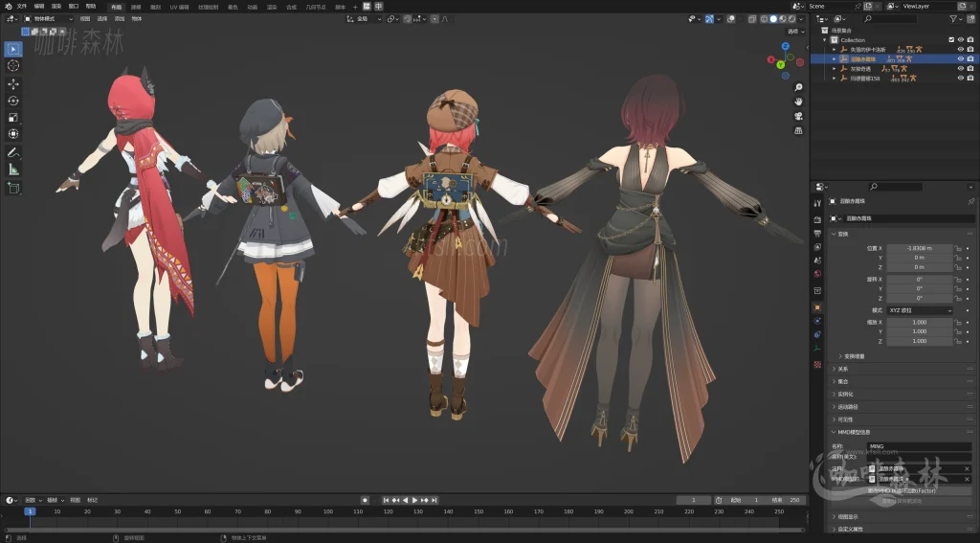Viewport: 980px width, 543px height.
Task: Activate the Measure tool
Action: pyautogui.click(x=13, y=170)
